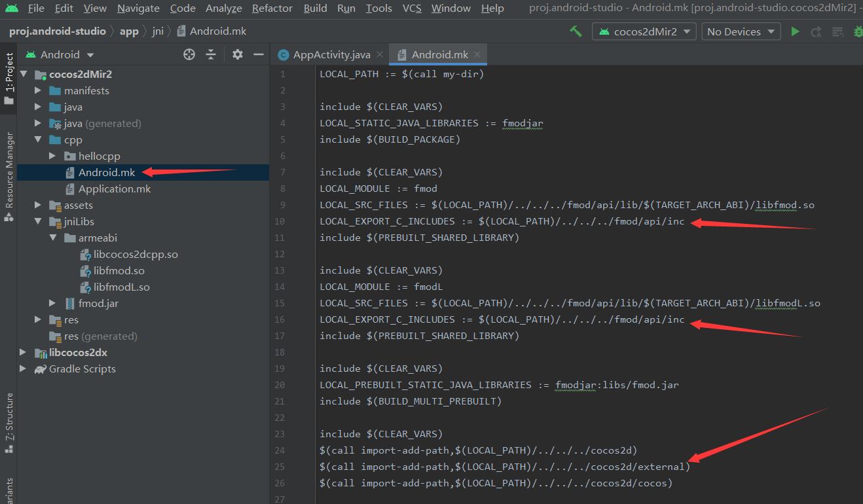Click the Gradle Scripts elephant icon
863x504 pixels.
[41, 369]
